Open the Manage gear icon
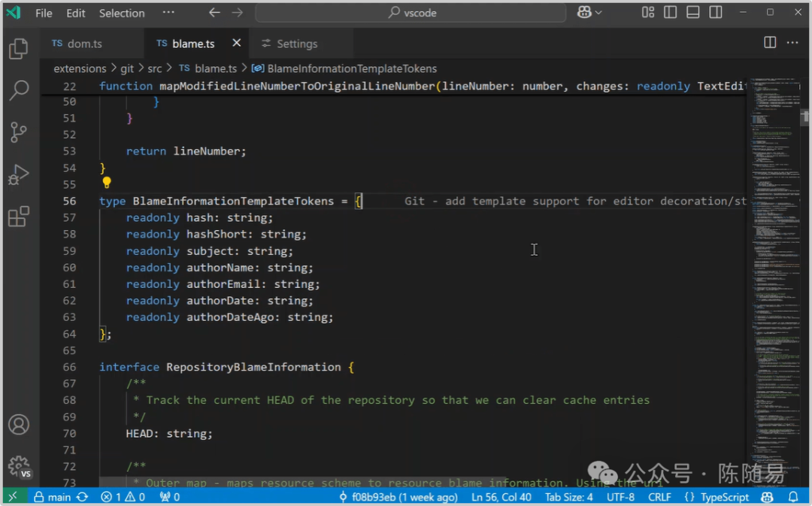Image resolution: width=812 pixels, height=506 pixels. pos(19,466)
